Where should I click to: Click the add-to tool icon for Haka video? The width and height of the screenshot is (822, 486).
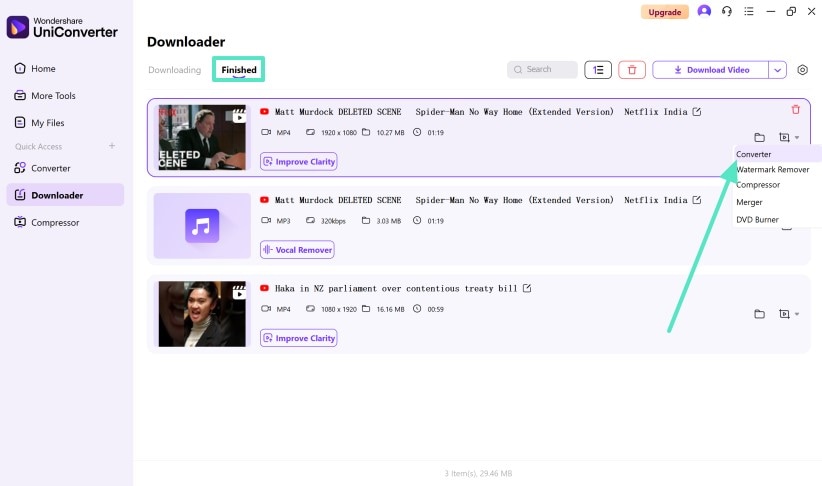784,314
